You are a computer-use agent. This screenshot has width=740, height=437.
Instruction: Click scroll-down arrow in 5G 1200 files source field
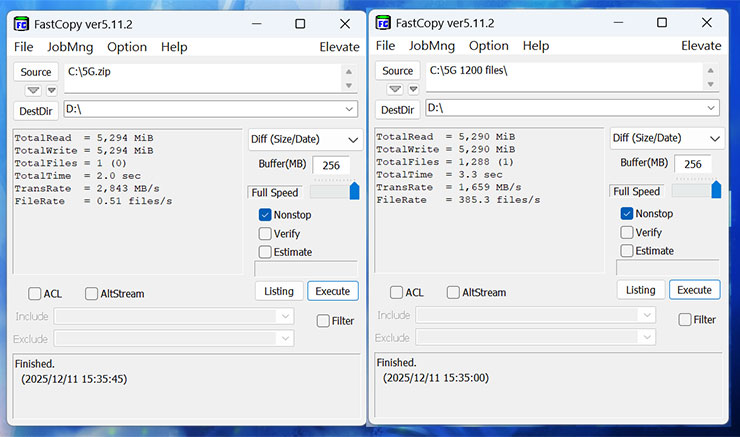[x=710, y=85]
